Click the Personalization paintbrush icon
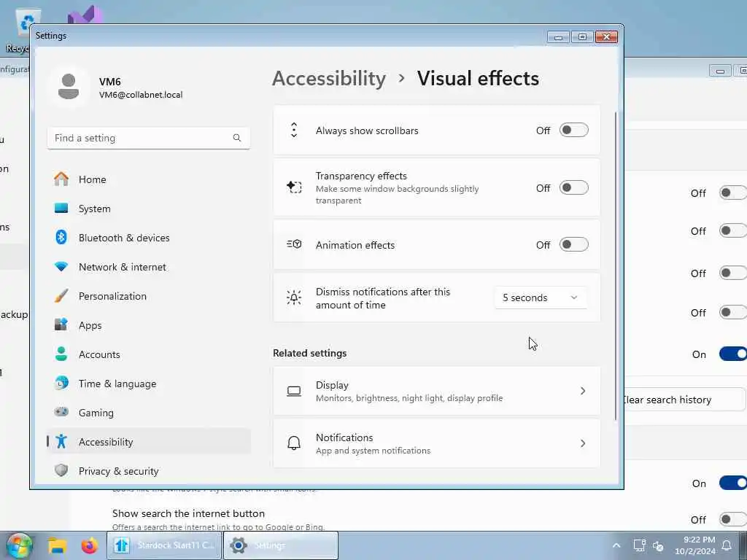The image size is (747, 560). pos(61,296)
